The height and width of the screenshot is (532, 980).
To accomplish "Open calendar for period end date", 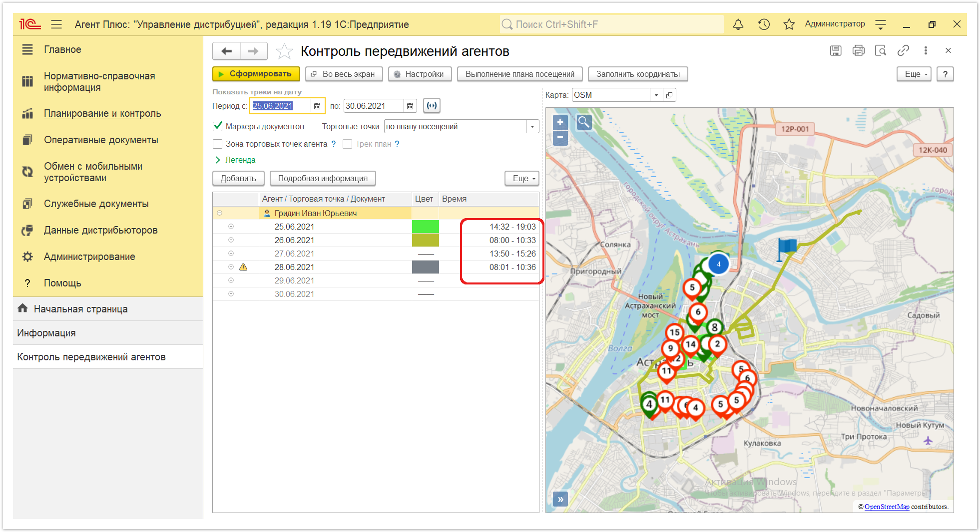I will tap(410, 106).
